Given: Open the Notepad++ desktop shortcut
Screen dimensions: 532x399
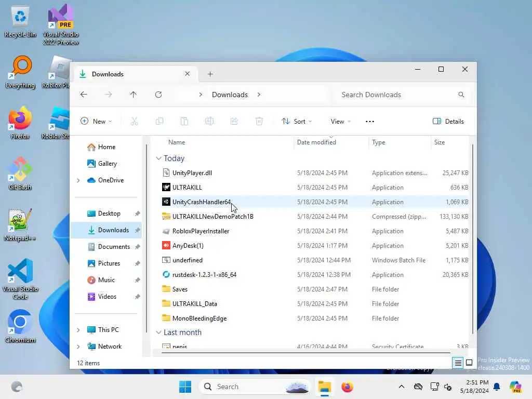Looking at the screenshot, I should tap(20, 224).
